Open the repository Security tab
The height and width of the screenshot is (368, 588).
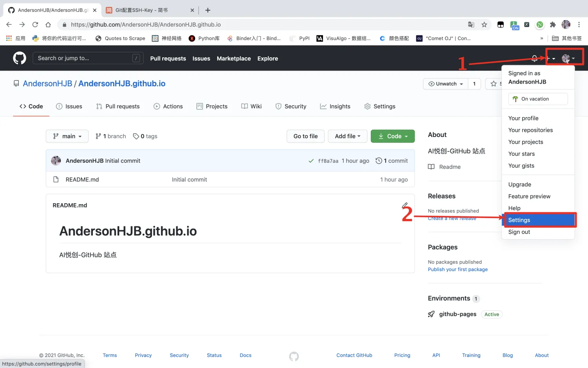coord(291,106)
